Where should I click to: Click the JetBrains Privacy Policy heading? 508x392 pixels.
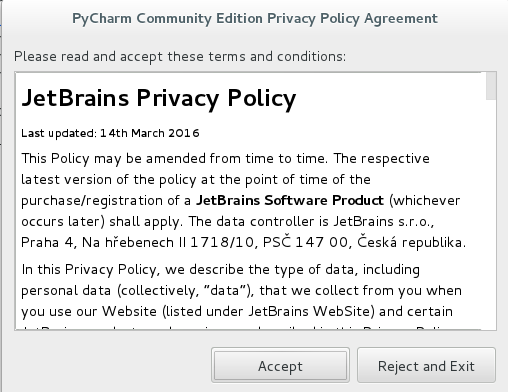(159, 98)
